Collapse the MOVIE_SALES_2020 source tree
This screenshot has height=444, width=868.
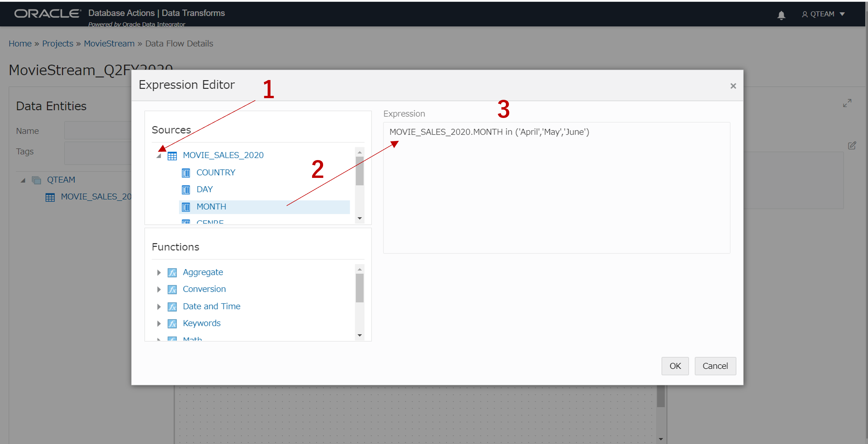tap(159, 156)
